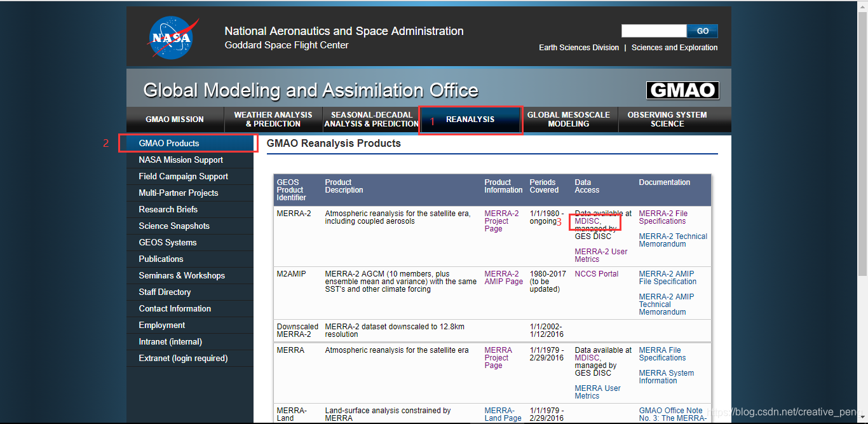The height and width of the screenshot is (424, 868).
Task: Open MERRA Project Page link
Action: [x=498, y=358]
